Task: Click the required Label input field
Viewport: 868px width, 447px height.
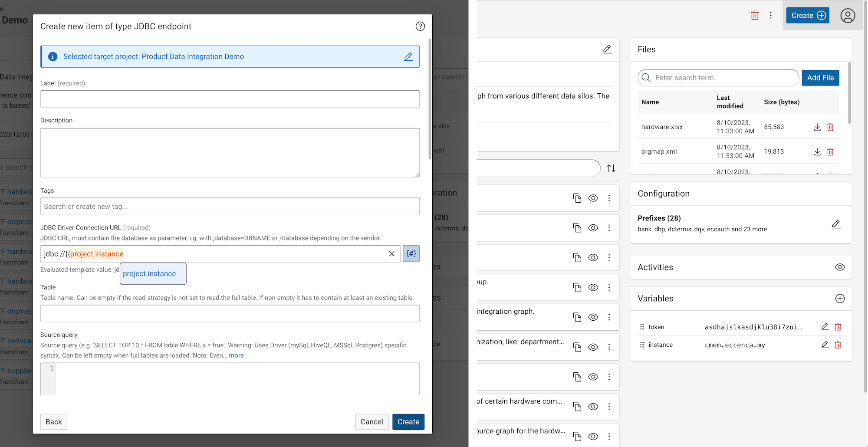Action: 230,99
